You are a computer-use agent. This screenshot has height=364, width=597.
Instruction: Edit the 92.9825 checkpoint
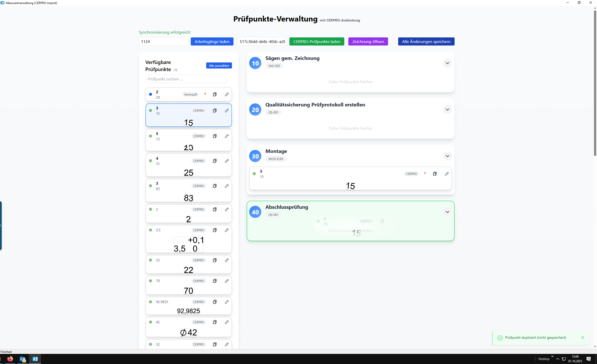click(x=227, y=302)
